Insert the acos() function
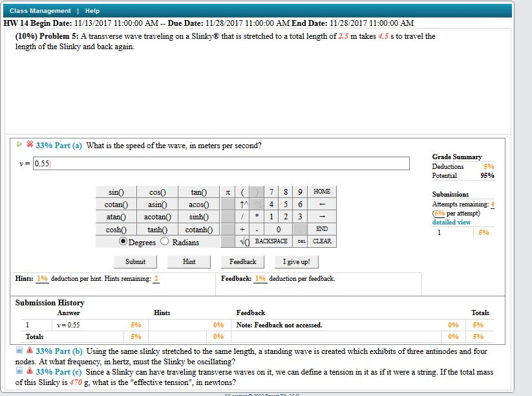 point(199,204)
